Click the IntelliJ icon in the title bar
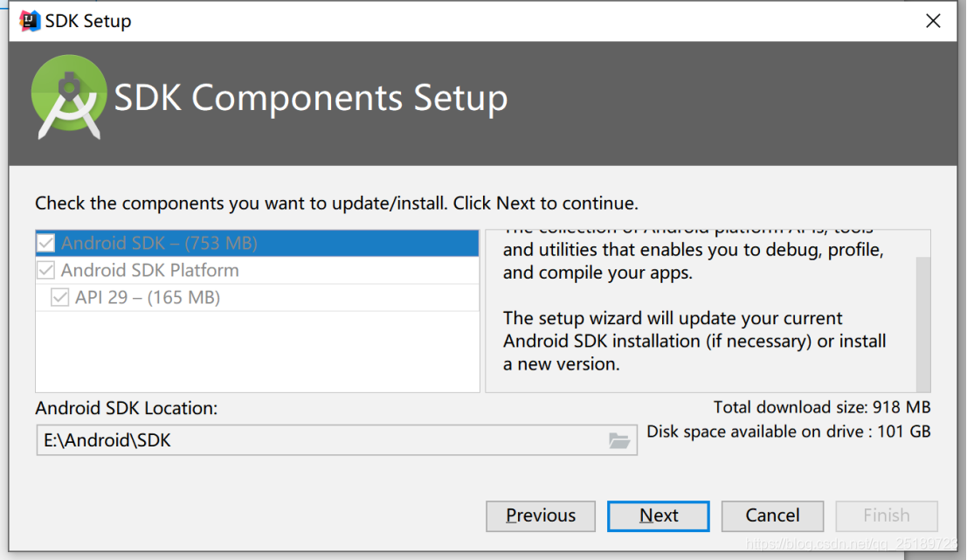Image resolution: width=967 pixels, height=560 pixels. (x=29, y=20)
